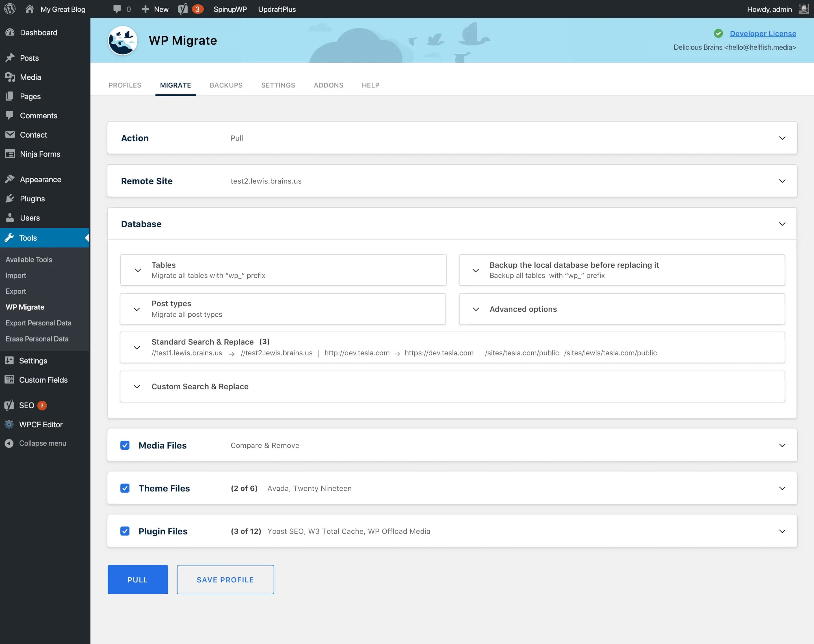Click the WPCF Editor gear icon
Viewport: 814px width, 644px height.
click(x=9, y=424)
